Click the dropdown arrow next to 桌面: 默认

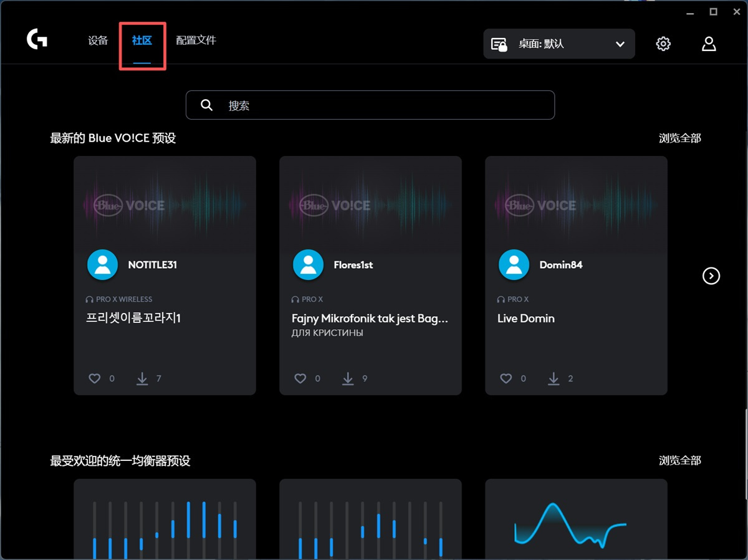click(x=620, y=44)
